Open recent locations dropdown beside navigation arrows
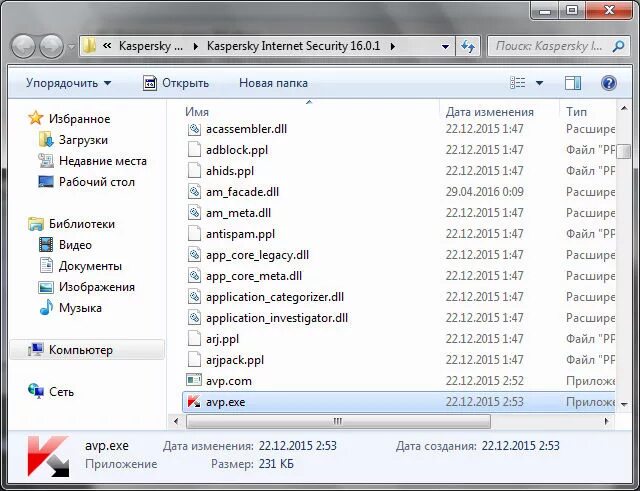640x491 pixels. coord(71,47)
